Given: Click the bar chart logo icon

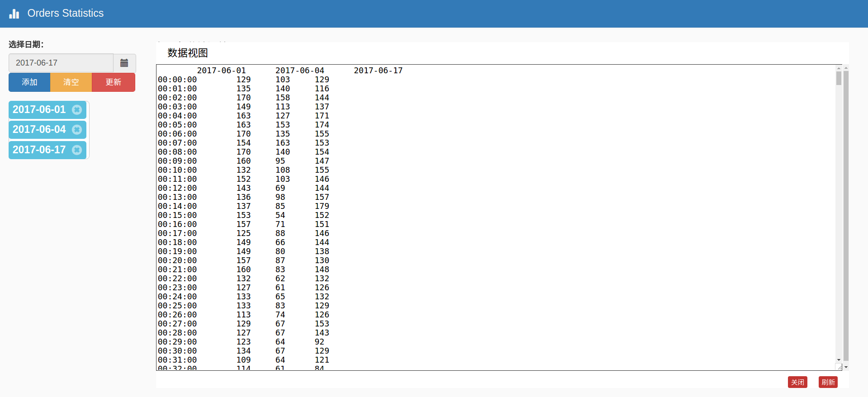Looking at the screenshot, I should tap(14, 14).
